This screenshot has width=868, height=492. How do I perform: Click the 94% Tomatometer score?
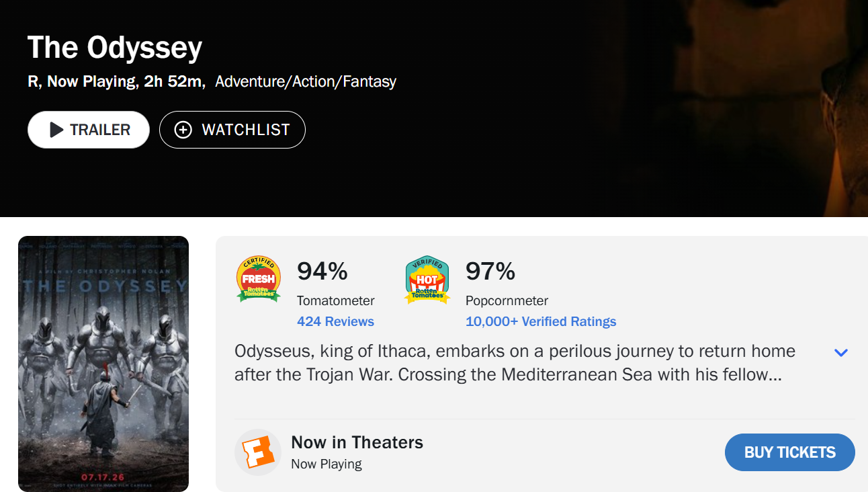[322, 271]
